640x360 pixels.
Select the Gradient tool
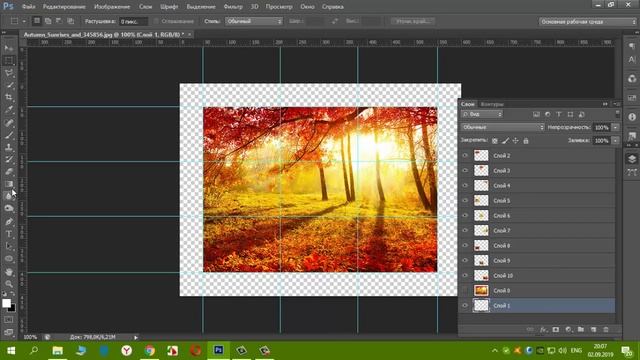(9, 184)
